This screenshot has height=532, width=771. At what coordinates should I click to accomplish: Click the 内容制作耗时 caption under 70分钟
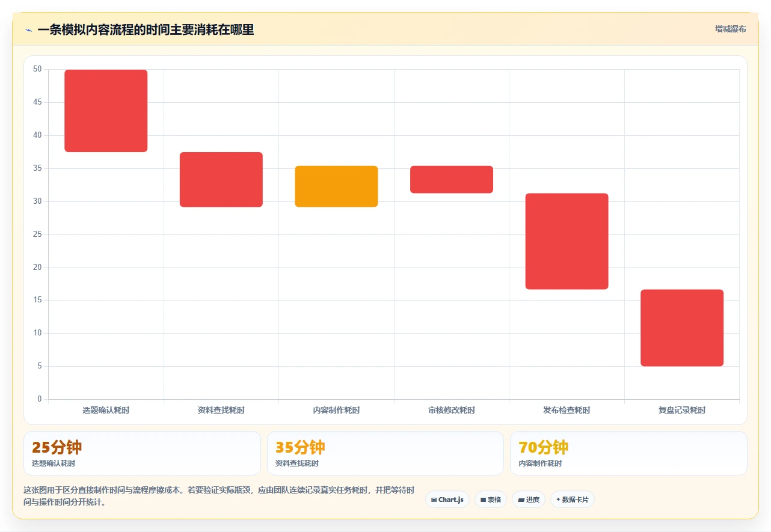541,463
